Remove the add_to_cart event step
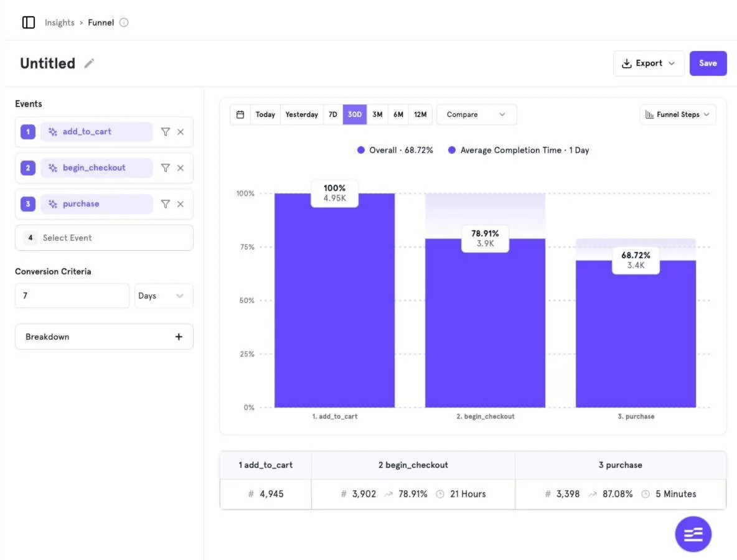 point(181,132)
